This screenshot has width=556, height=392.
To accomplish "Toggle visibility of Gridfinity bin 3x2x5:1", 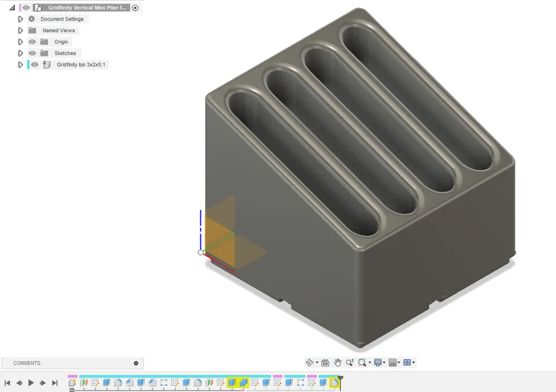I will tap(35, 64).
